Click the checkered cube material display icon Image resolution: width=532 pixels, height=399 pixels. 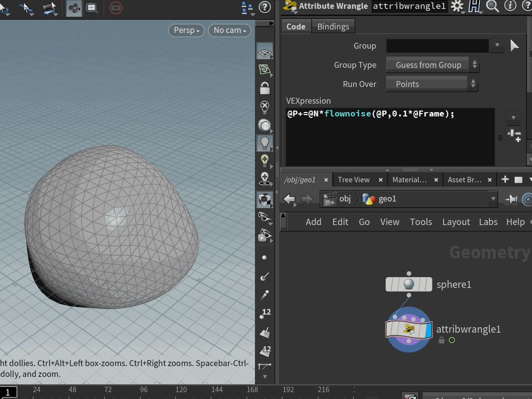[265, 199]
